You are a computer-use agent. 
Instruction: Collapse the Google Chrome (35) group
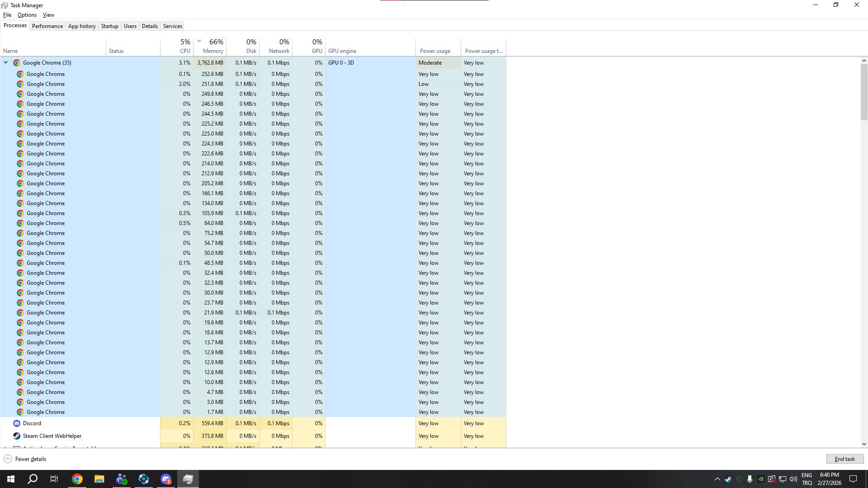click(6, 63)
